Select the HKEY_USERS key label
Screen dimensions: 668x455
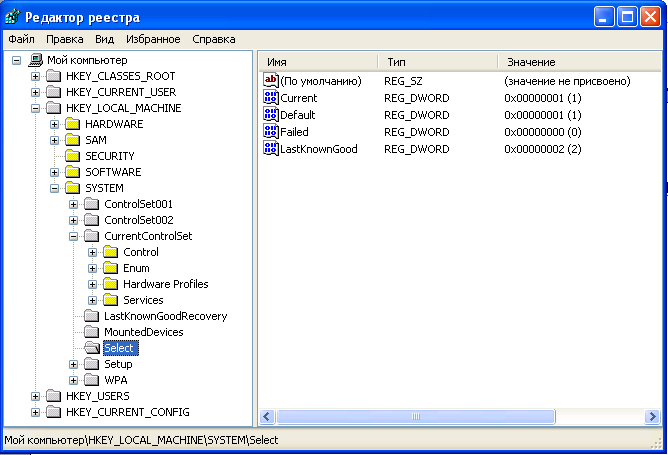(98, 396)
